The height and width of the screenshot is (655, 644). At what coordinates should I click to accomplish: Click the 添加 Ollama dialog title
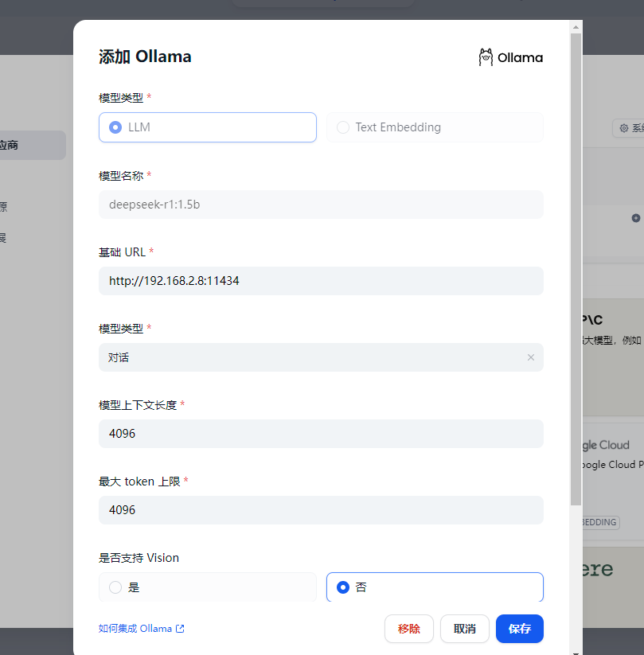tap(145, 57)
